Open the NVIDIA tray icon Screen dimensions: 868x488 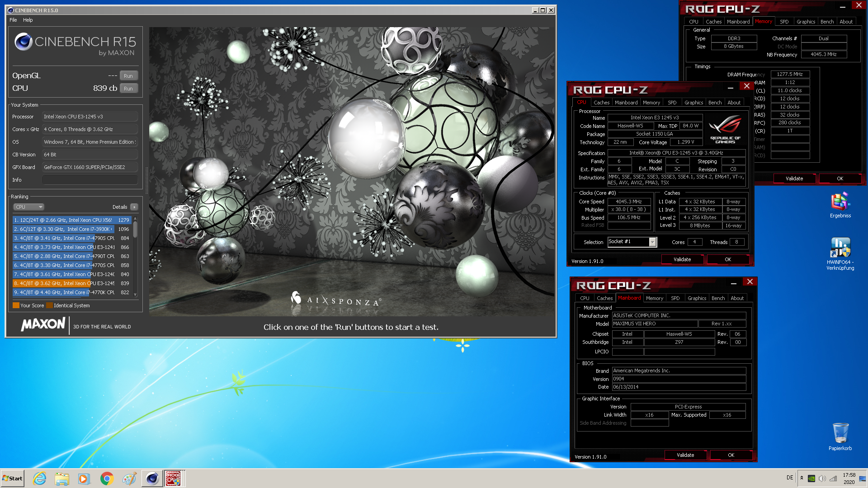tap(811, 479)
